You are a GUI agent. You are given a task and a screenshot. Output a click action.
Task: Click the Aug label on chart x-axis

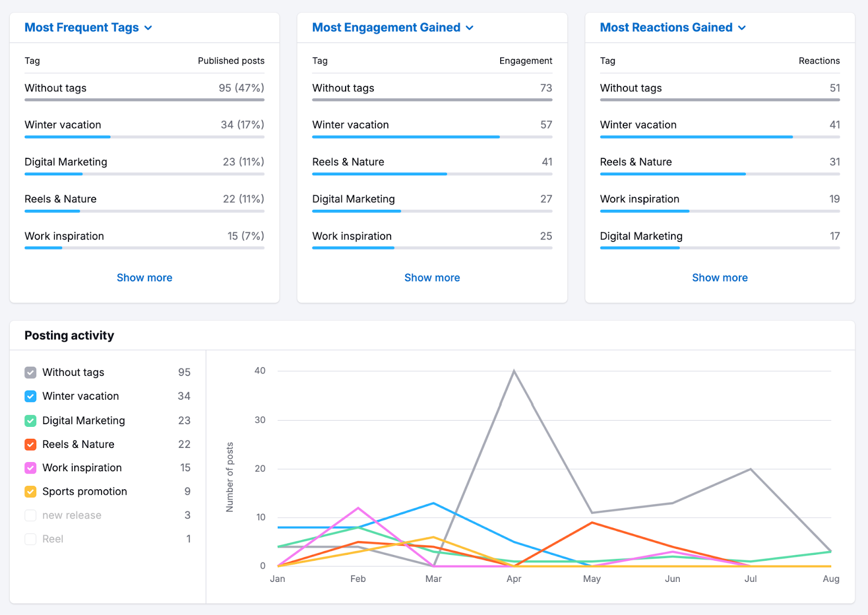pyautogui.click(x=831, y=579)
